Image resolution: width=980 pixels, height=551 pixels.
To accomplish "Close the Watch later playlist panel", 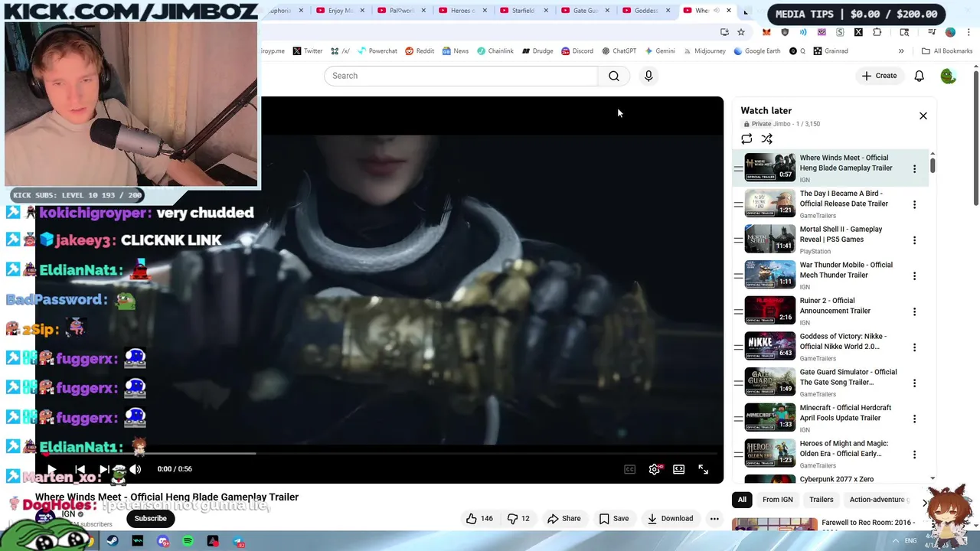I will pos(923,116).
